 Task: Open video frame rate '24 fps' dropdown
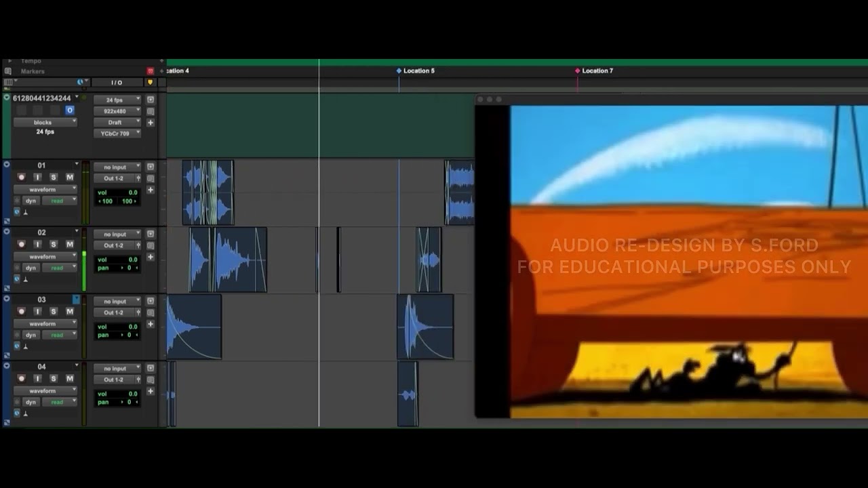(x=117, y=100)
